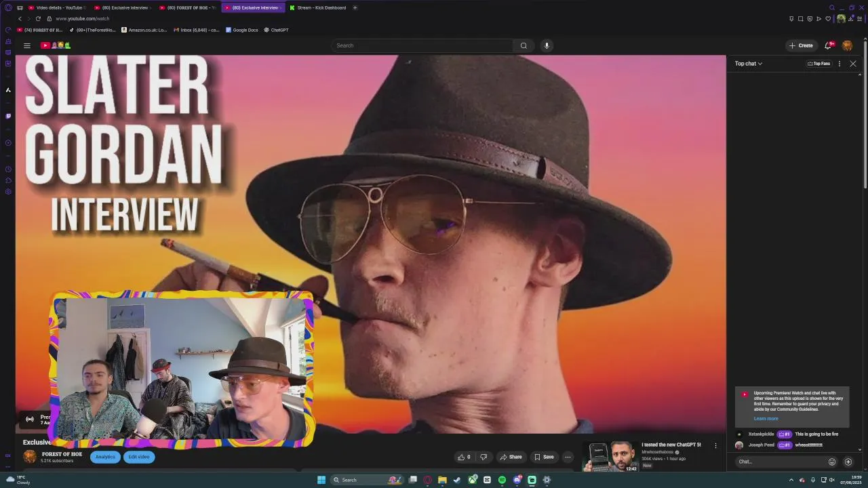This screenshot has width=868, height=488.
Task: Open the live chat options three-dot menu
Action: (x=840, y=64)
